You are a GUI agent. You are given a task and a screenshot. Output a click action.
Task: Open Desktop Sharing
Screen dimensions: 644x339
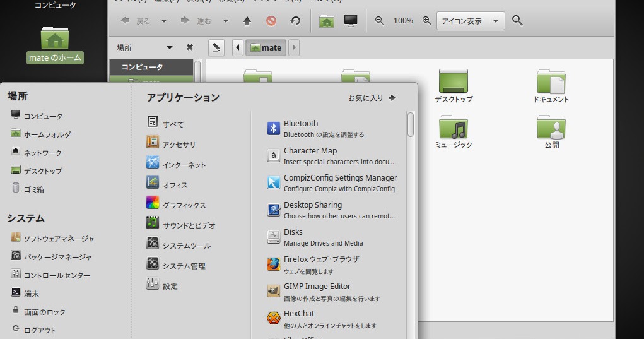point(332,210)
